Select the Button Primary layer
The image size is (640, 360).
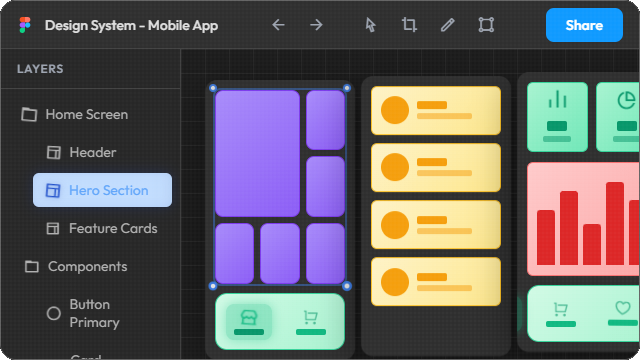pos(94,313)
